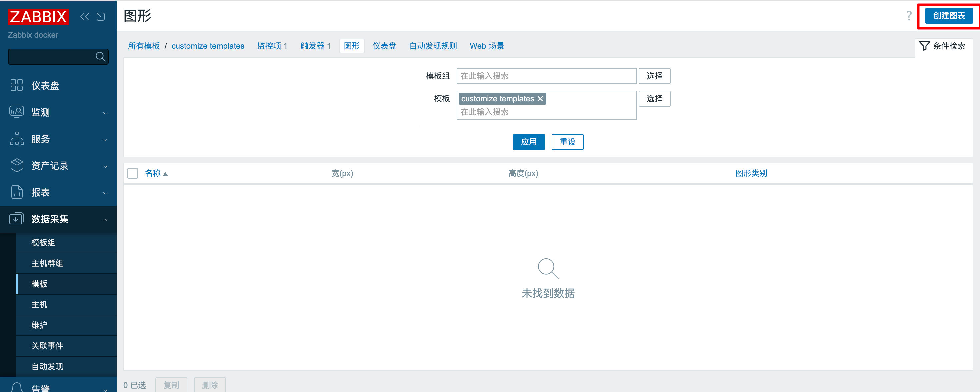This screenshot has width=980, height=392.
Task: Click the 服务 hierarchy icon
Action: coord(17,139)
